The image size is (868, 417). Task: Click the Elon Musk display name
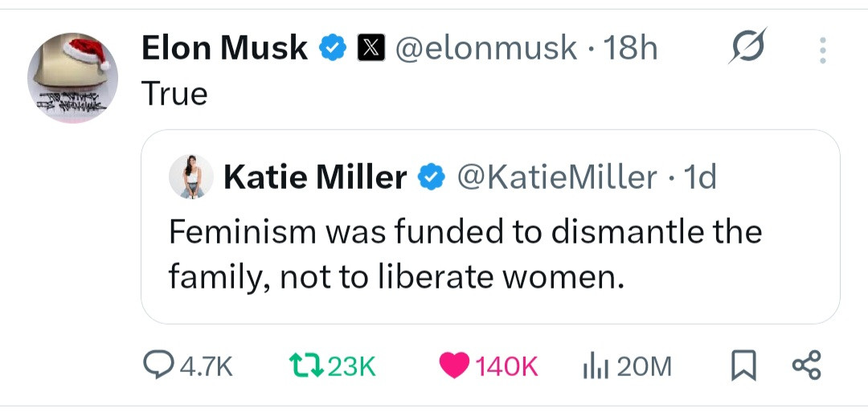(224, 49)
